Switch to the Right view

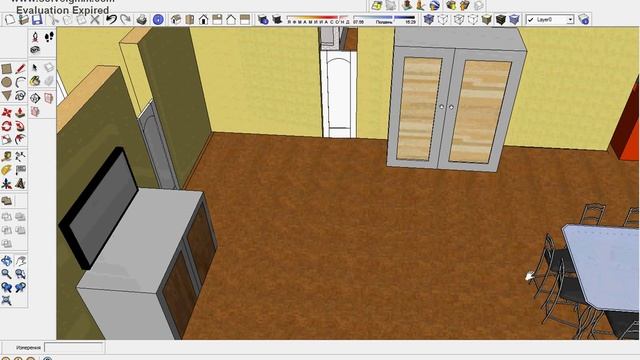click(x=217, y=19)
